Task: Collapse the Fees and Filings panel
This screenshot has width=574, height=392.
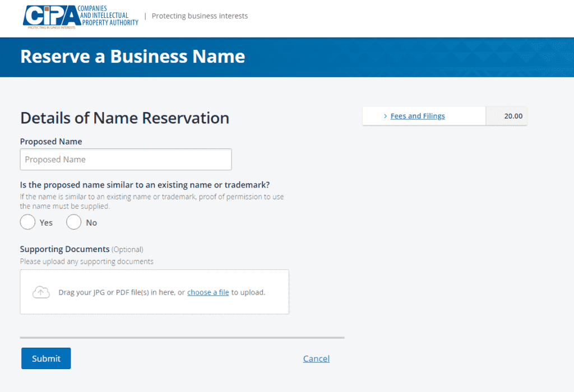Action: pyautogui.click(x=418, y=115)
